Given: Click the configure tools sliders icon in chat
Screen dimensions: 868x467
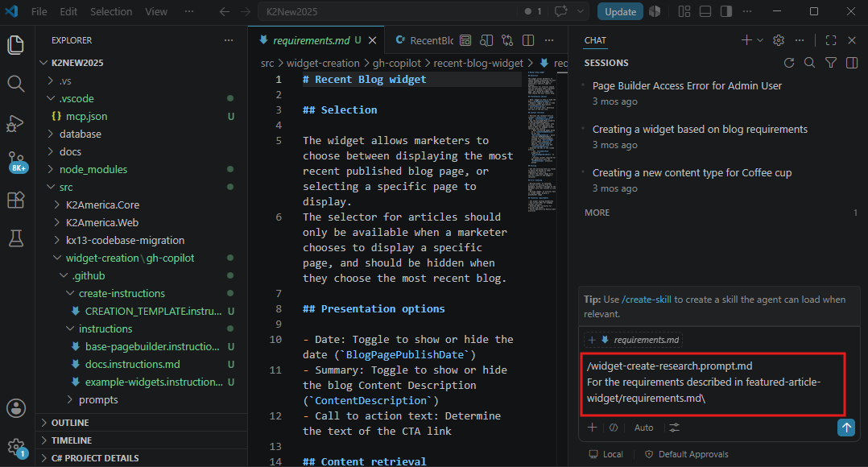Looking at the screenshot, I should (x=674, y=428).
